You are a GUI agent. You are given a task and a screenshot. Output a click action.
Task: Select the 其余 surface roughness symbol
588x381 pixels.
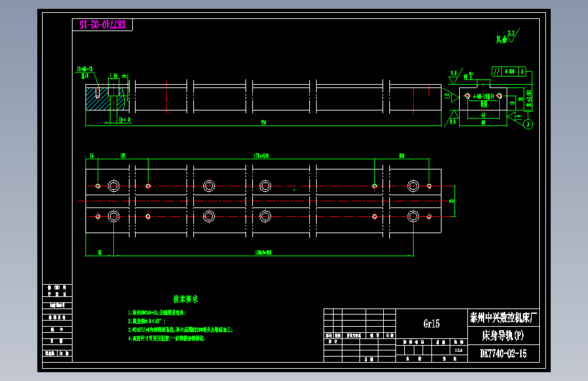[x=508, y=37]
